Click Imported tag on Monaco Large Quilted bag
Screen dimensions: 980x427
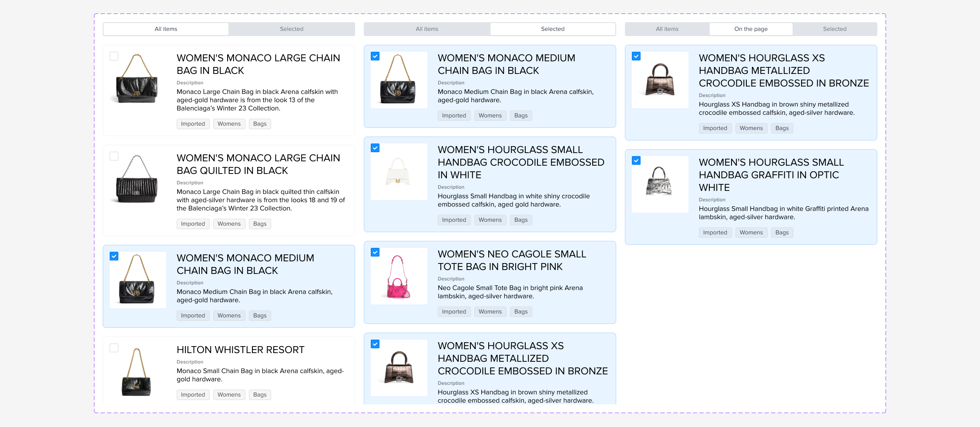click(x=193, y=224)
